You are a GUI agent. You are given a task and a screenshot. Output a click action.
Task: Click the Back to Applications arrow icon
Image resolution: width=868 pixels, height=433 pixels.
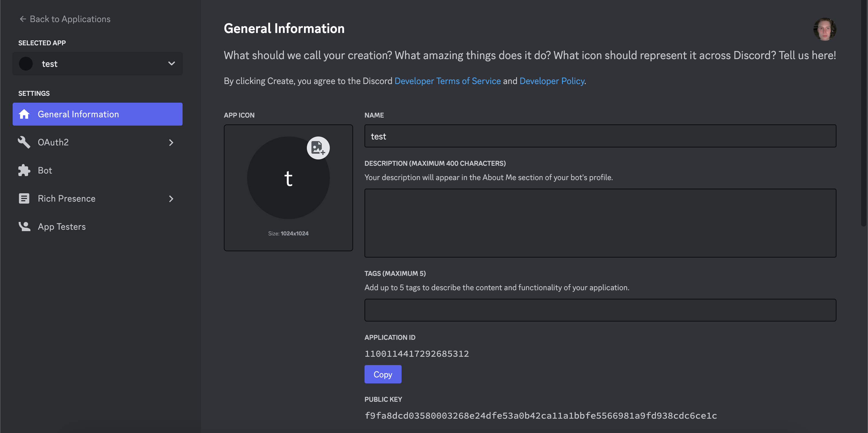click(x=23, y=19)
